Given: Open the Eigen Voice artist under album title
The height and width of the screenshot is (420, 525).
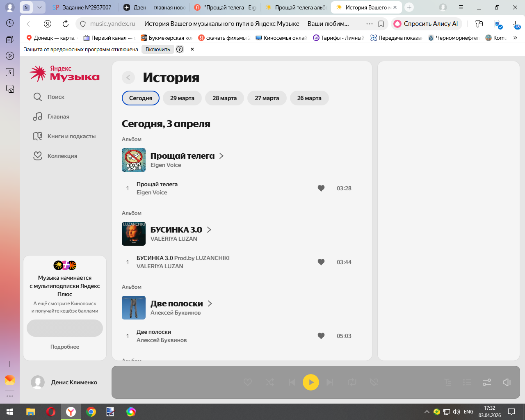Looking at the screenshot, I should point(166,165).
